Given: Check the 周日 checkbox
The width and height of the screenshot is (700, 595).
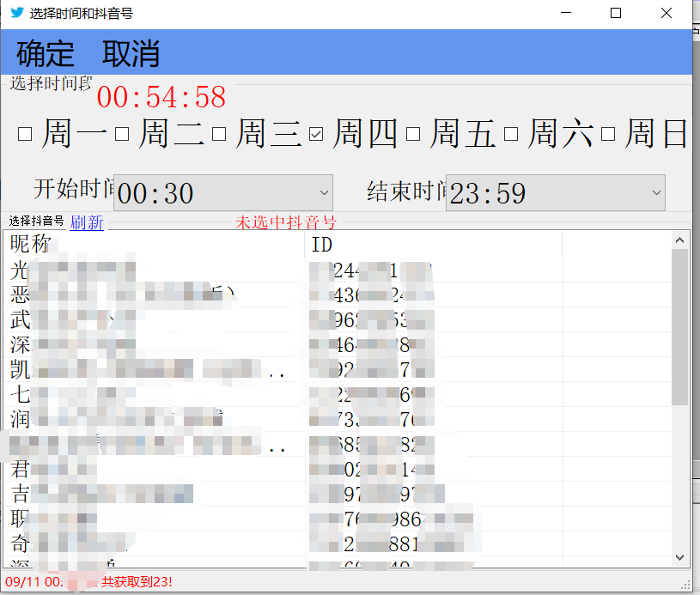Looking at the screenshot, I should [608, 135].
